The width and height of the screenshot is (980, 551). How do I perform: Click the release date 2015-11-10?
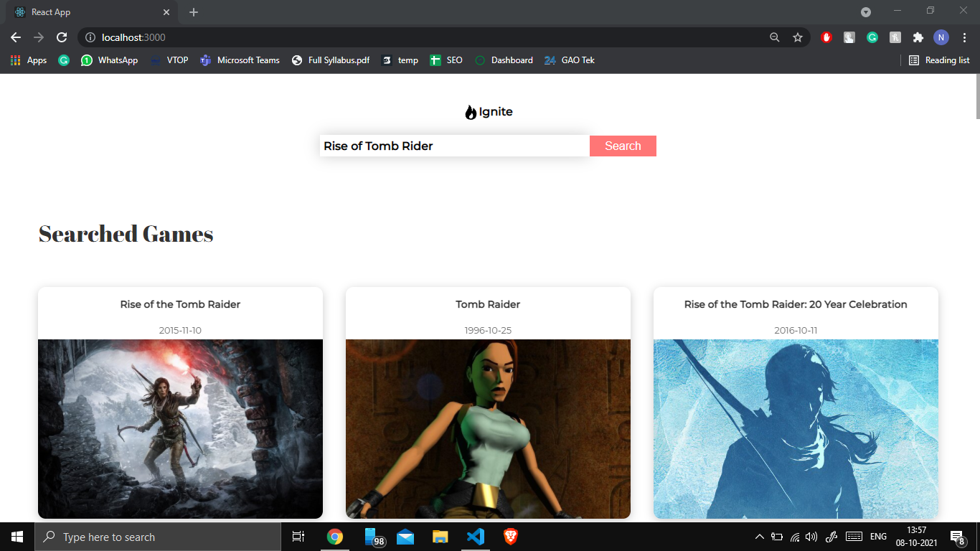coord(180,331)
